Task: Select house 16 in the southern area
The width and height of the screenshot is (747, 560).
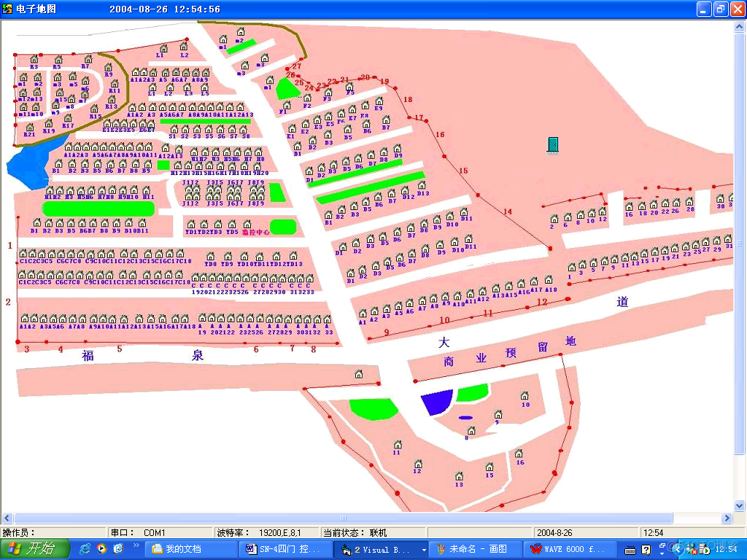Action: (519, 454)
